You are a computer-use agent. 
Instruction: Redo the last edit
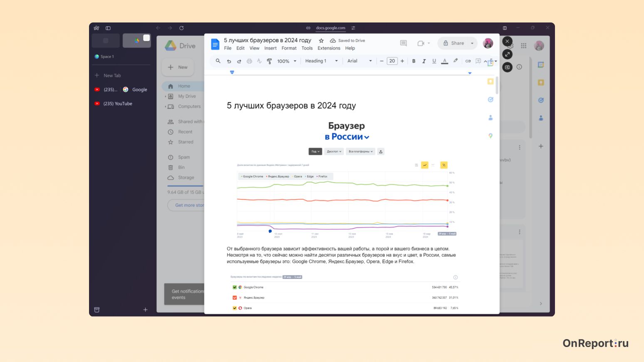239,61
